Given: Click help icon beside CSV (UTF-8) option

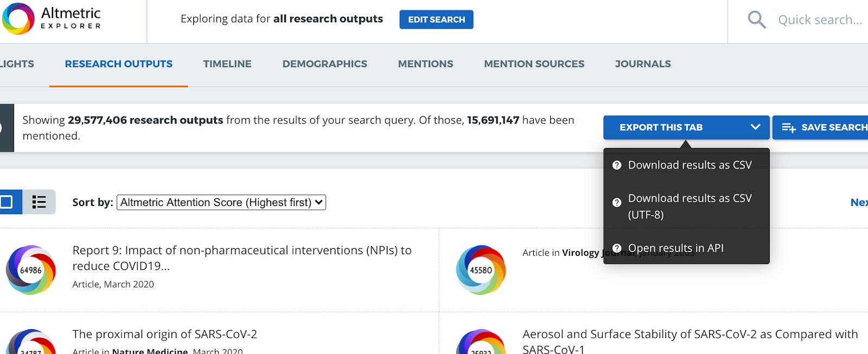Looking at the screenshot, I should point(617,203).
